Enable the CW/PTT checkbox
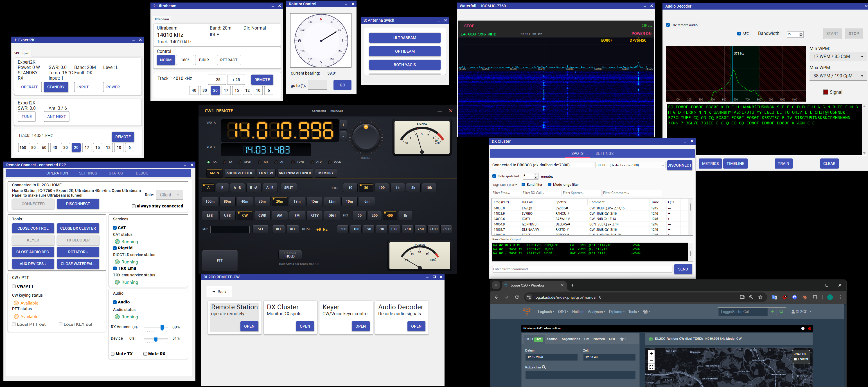Image resolution: width=868 pixels, height=387 pixels. click(14, 287)
